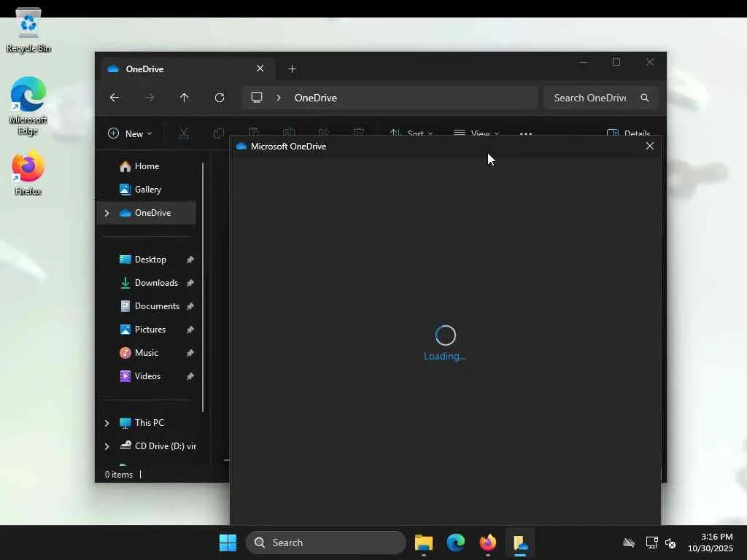Expand the CD Drive (D:) node

[x=107, y=446]
